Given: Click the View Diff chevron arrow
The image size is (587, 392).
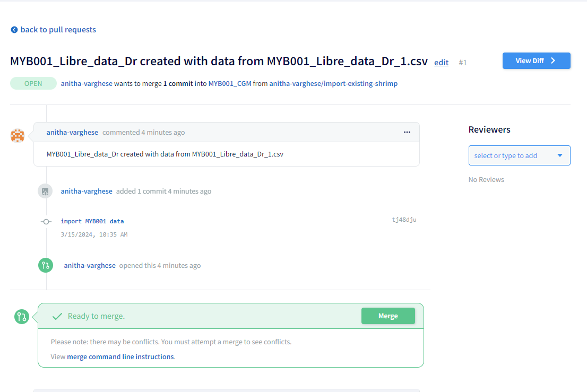Looking at the screenshot, I should click(x=553, y=60).
